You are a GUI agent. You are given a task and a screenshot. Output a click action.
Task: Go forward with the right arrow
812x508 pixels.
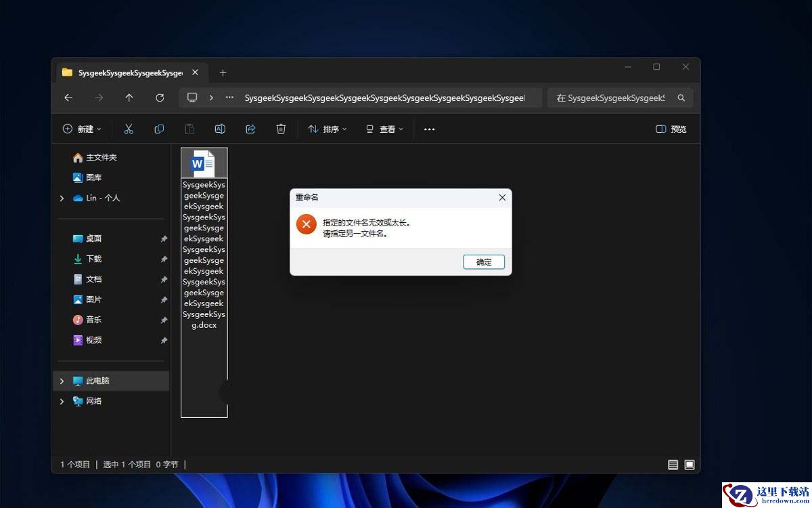tap(99, 98)
